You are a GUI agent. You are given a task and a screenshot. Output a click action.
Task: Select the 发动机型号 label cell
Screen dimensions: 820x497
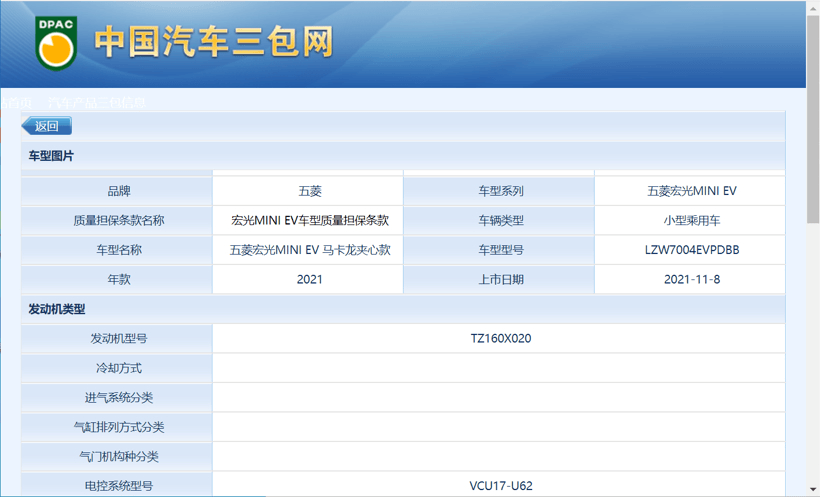[117, 338]
